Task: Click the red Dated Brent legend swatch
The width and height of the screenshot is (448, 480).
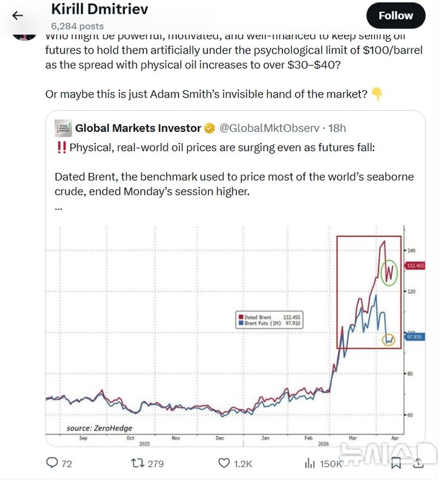Action: tap(240, 317)
